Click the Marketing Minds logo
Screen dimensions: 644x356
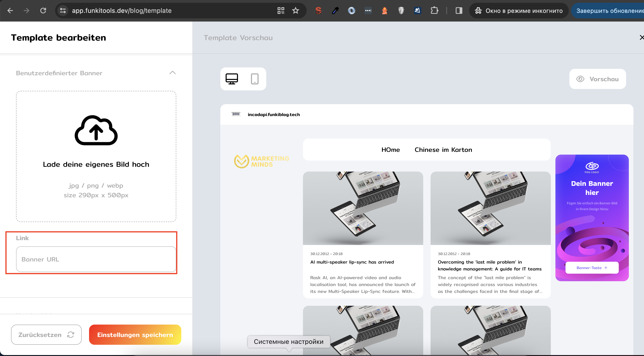tap(261, 161)
